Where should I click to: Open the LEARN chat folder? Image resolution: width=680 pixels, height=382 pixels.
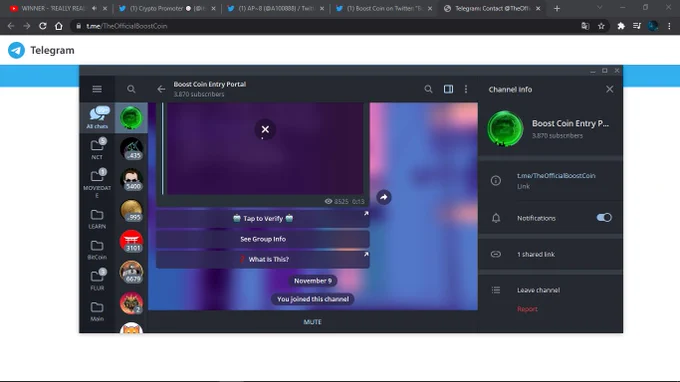point(97,219)
